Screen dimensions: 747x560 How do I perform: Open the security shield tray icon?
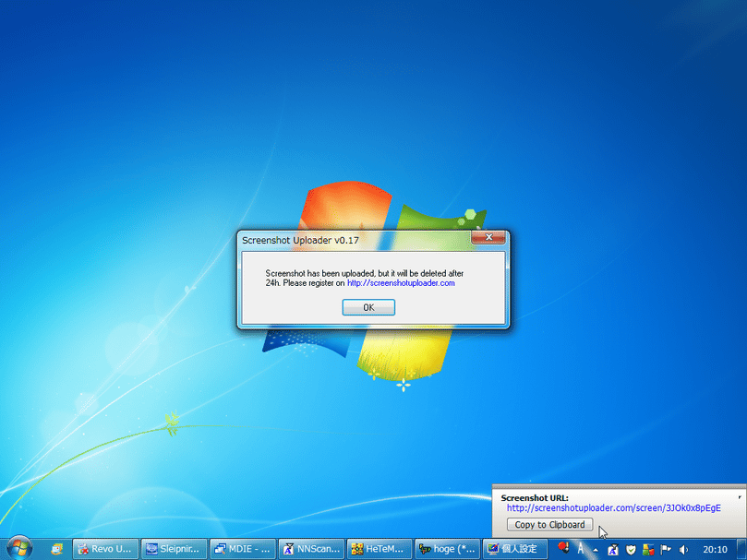631,550
